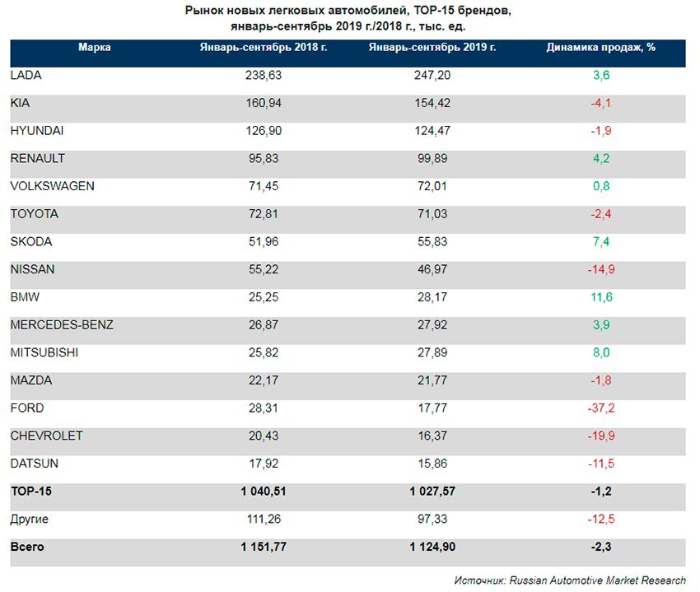Click MITSUBISHI dynamics value 8,0
The width and height of the screenshot is (700, 592).
pos(601,352)
